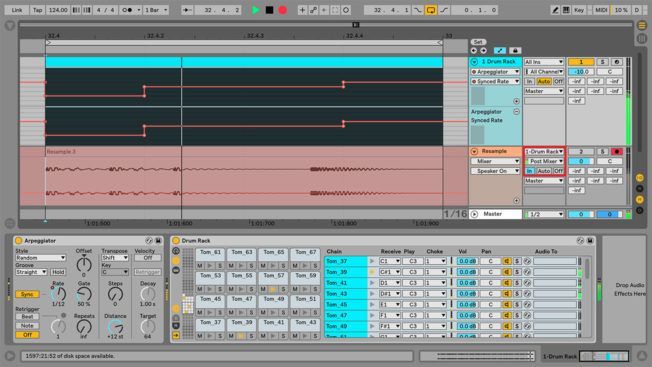Open Arpeggiator hot-swap preset icon
This screenshot has height=367, width=652.
pos(149,241)
